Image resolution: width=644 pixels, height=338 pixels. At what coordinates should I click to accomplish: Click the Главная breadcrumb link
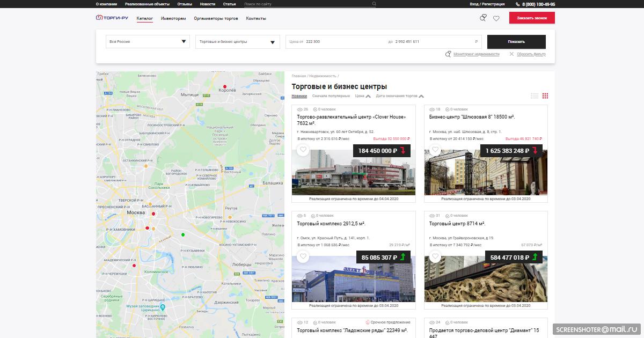(x=299, y=76)
